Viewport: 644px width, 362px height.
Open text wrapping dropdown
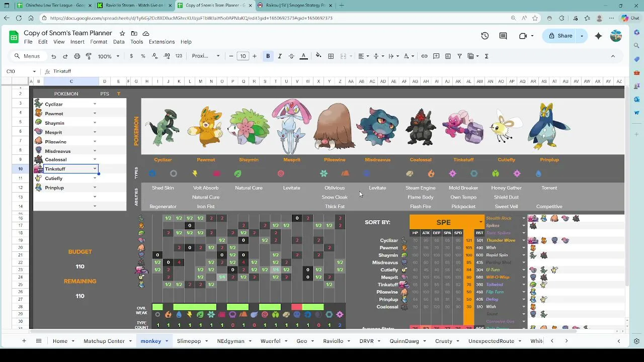tap(393, 56)
